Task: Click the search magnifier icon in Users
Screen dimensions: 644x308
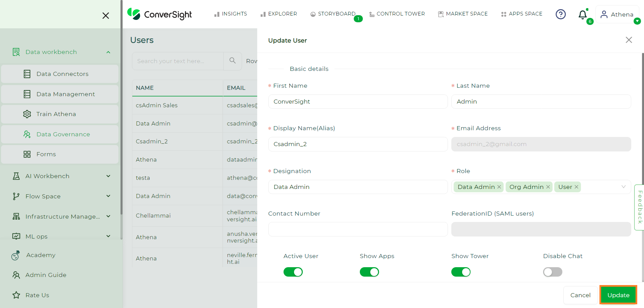Action: click(x=233, y=61)
